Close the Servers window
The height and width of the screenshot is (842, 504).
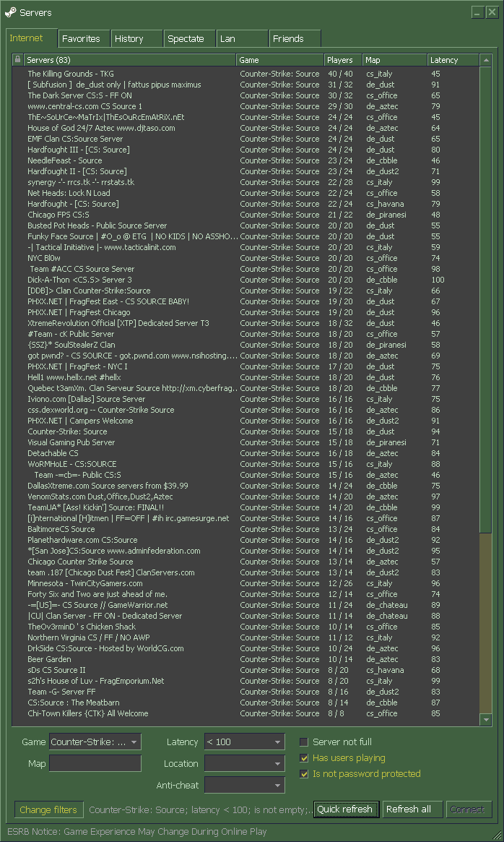click(x=492, y=12)
